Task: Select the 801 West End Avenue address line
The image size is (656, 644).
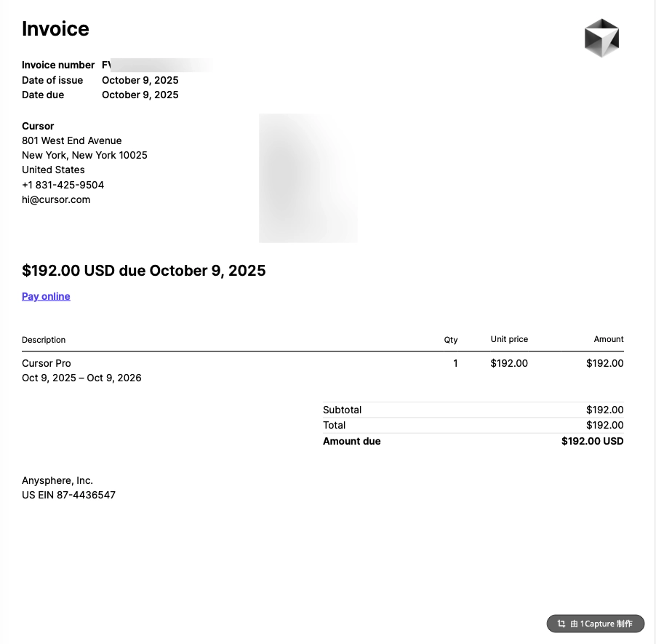Action: (x=72, y=140)
